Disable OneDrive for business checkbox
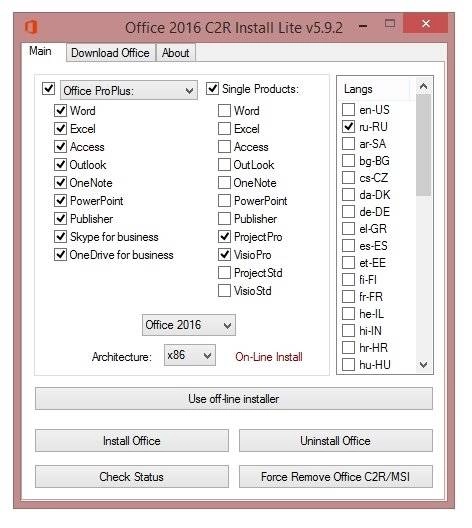 tap(61, 255)
